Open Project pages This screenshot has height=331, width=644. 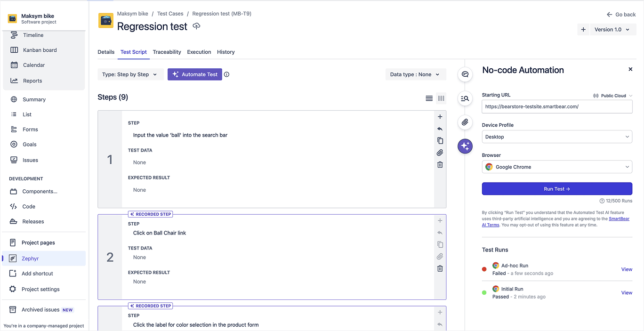click(x=38, y=242)
